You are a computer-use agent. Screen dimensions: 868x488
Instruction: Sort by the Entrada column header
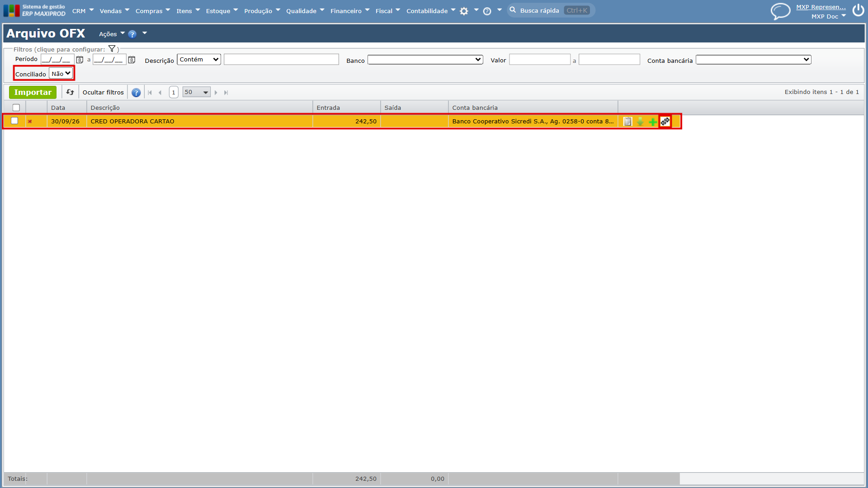click(x=346, y=108)
